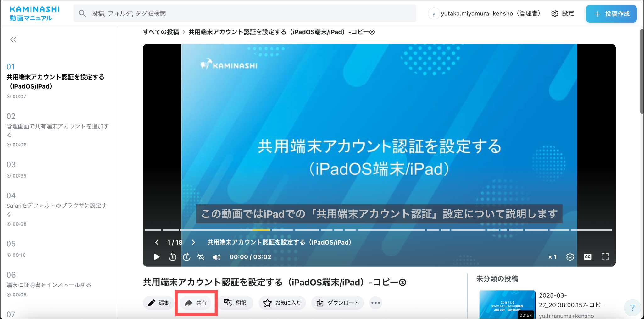This screenshot has height=319, width=644.
Task: Click the 00:00 / 03:02 time display
Action: [250, 257]
